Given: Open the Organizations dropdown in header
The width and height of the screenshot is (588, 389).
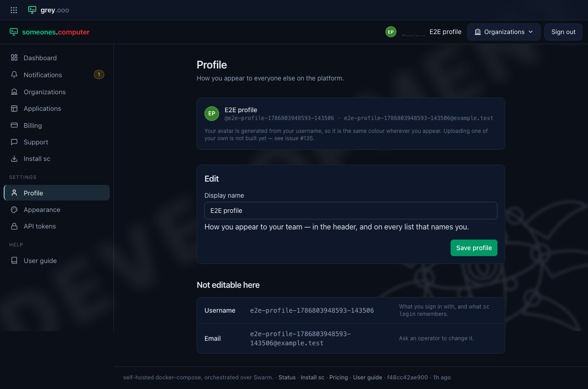Looking at the screenshot, I should click(x=504, y=32).
